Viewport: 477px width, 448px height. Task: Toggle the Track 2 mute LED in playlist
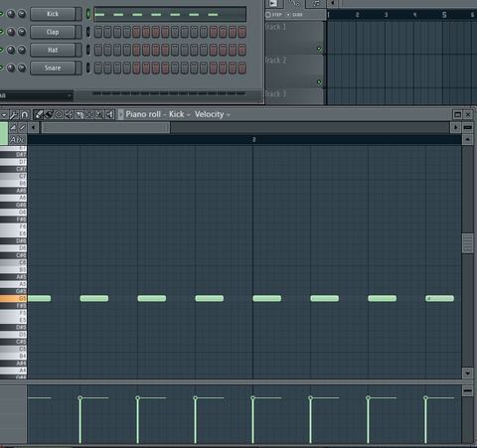[x=319, y=81]
